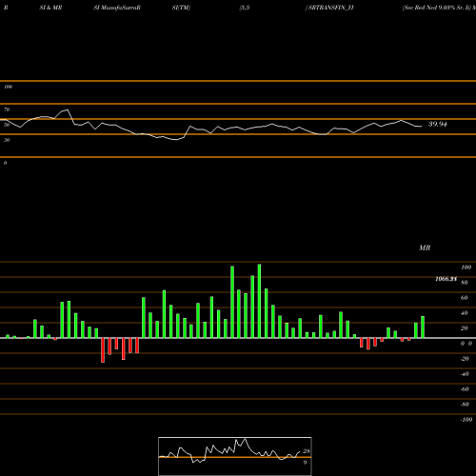Viewport: 476px width, 476px height.
Task: Click the "Sec Red Ncd 9.03%" header text
Action: pos(430,8)
